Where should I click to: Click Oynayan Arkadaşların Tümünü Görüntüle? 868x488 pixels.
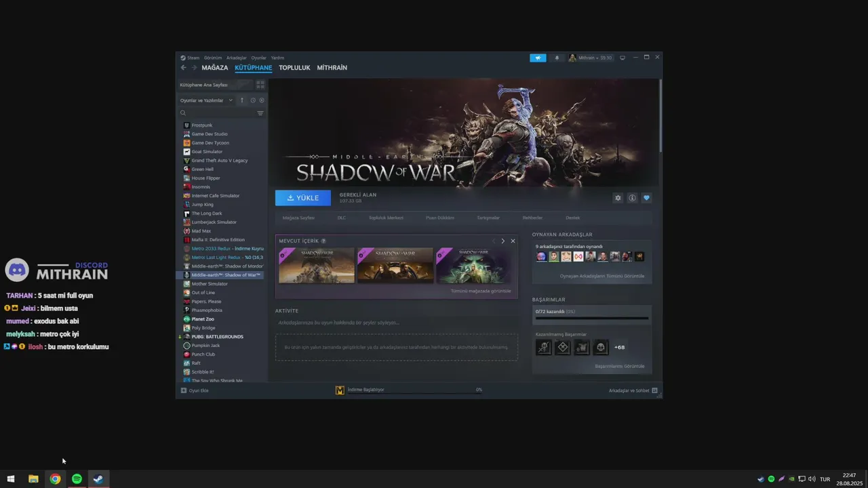[x=602, y=276]
